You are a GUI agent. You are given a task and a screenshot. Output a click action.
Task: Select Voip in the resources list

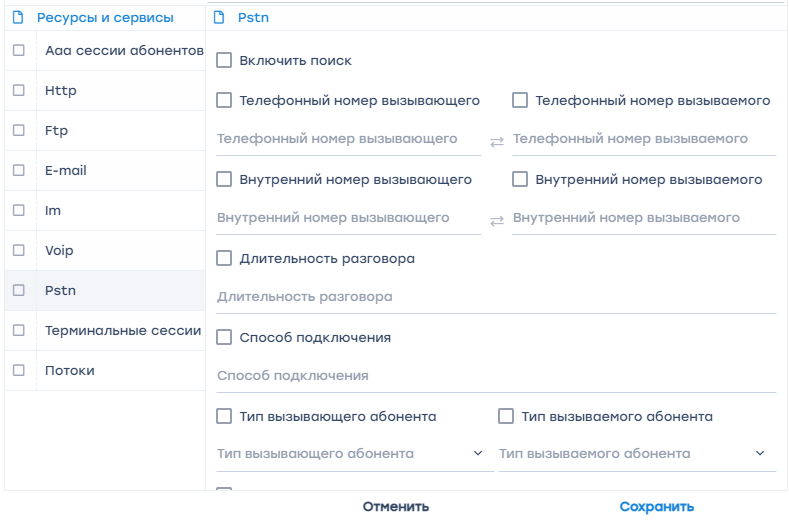click(x=59, y=251)
